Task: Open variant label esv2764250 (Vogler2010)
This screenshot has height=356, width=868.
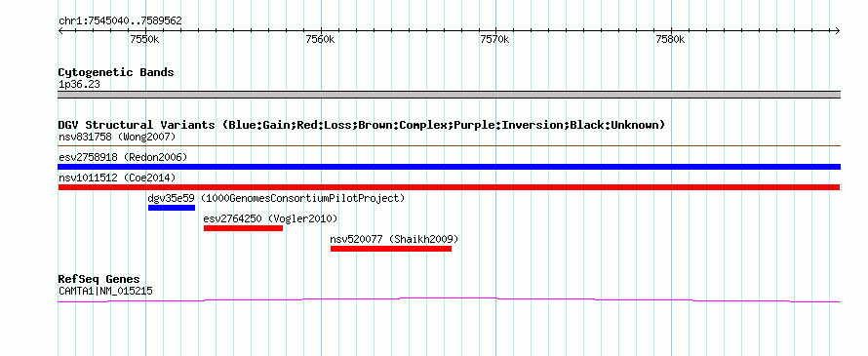Action: (270, 218)
